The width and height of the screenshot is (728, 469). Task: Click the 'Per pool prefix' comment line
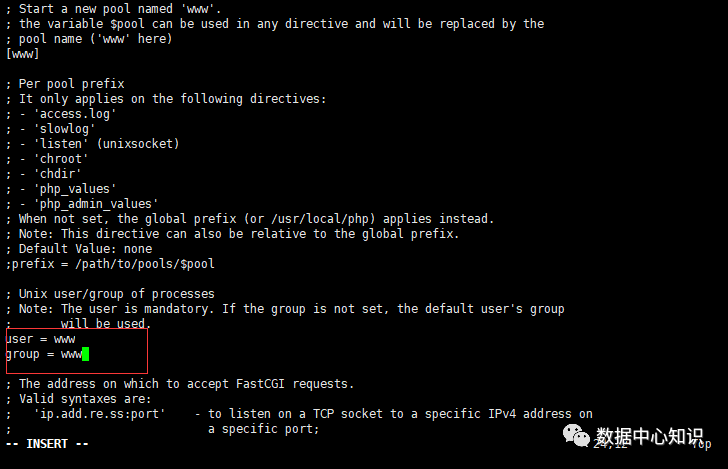tap(71, 83)
